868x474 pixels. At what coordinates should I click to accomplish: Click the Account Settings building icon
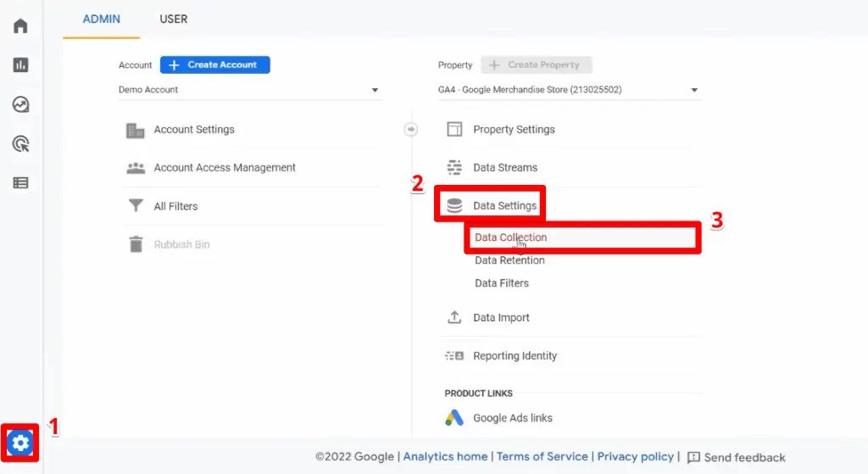coord(135,130)
